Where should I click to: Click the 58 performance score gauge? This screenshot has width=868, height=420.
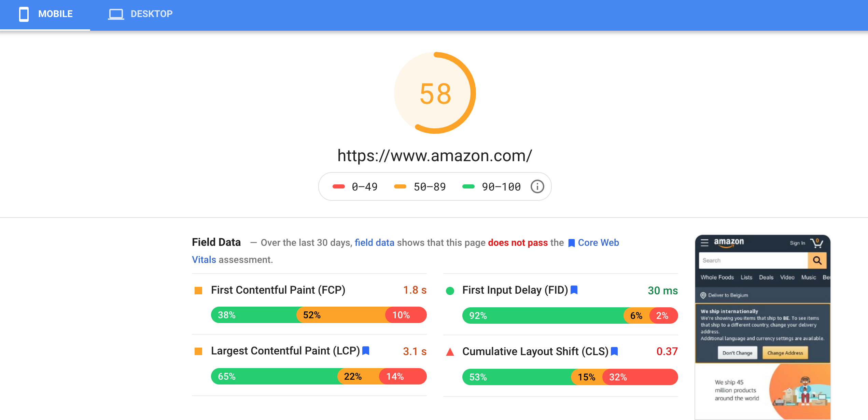(x=435, y=93)
